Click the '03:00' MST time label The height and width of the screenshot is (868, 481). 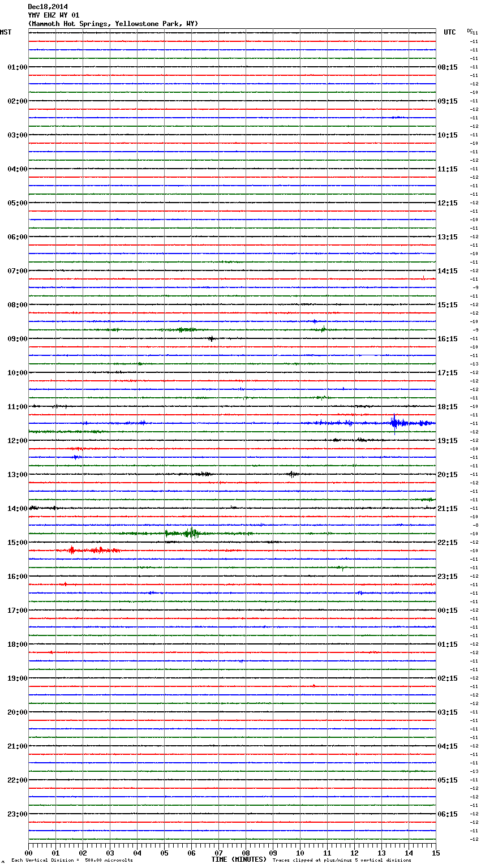pyautogui.click(x=17, y=135)
